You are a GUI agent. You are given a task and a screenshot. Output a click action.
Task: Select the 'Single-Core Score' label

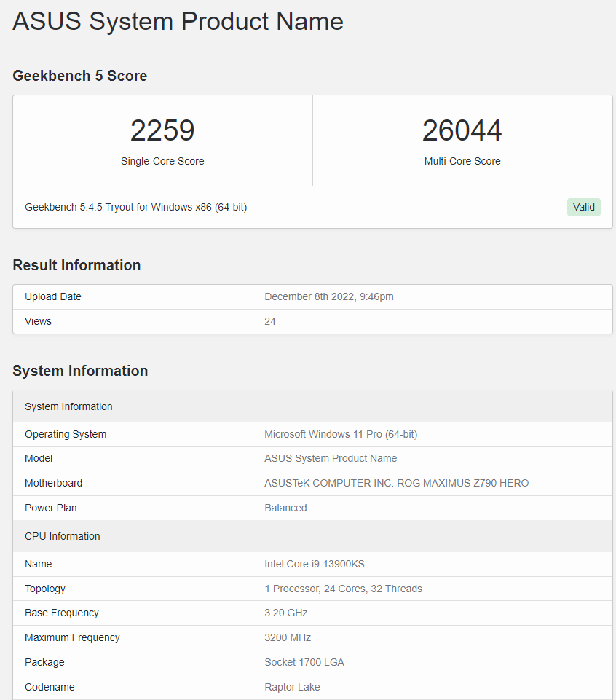pos(162,161)
